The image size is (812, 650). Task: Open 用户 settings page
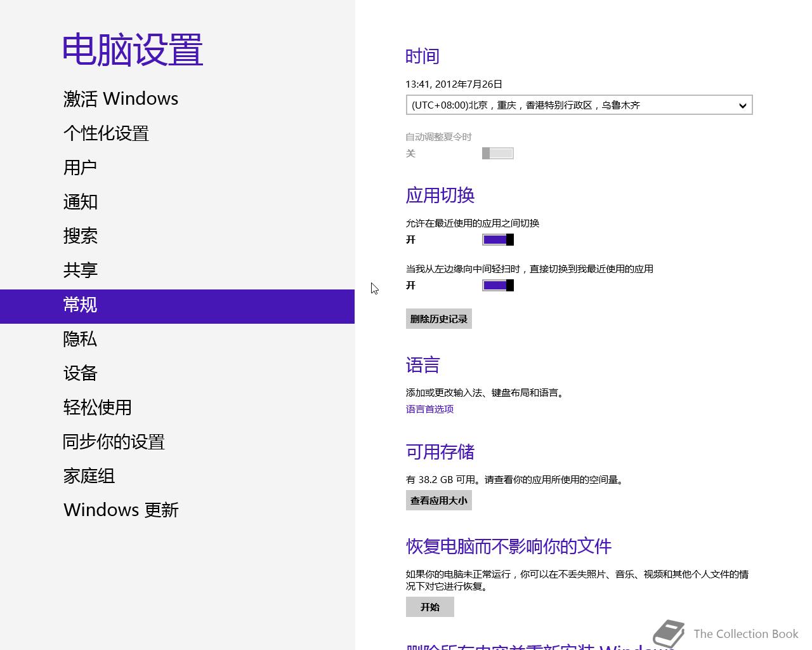(80, 168)
